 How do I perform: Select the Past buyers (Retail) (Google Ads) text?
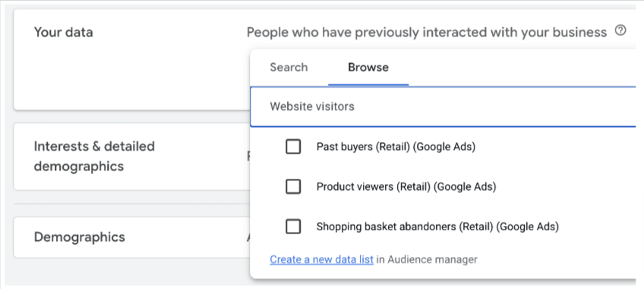[x=396, y=147]
